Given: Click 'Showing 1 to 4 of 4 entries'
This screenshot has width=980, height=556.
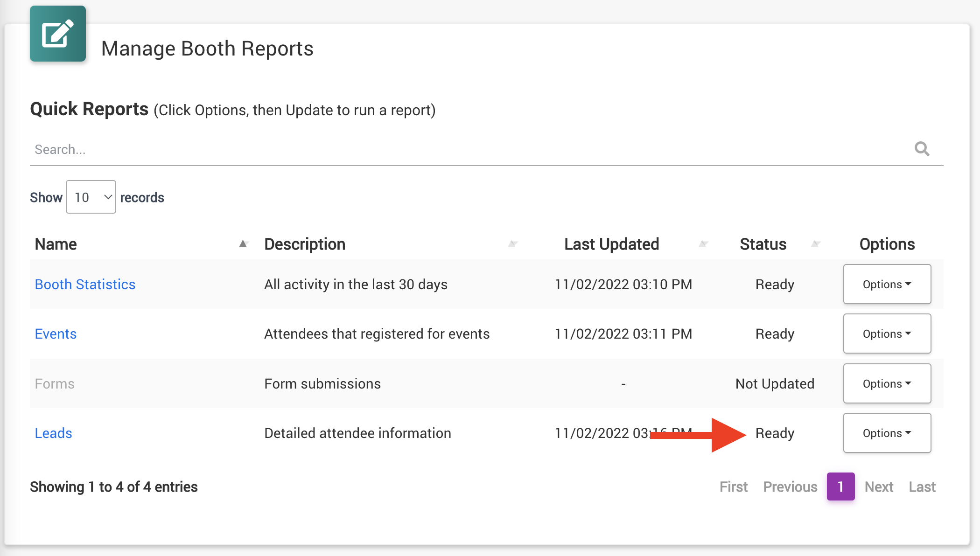Looking at the screenshot, I should (x=114, y=486).
